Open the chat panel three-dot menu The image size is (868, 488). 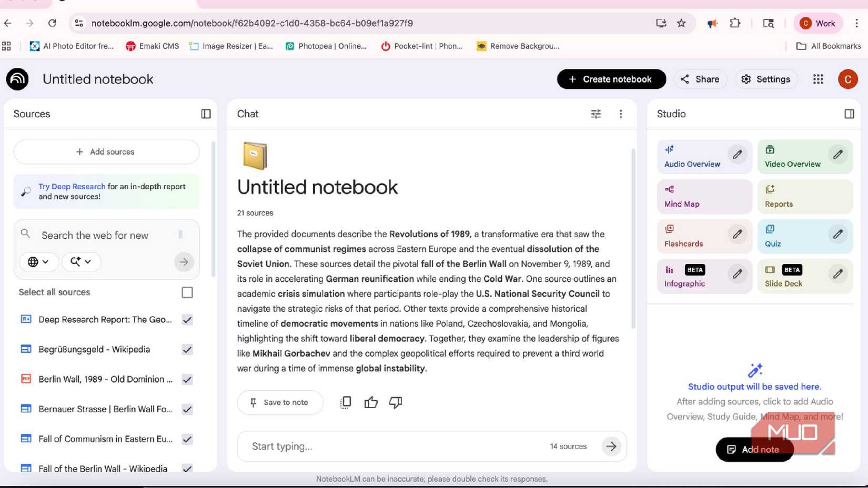click(x=621, y=114)
